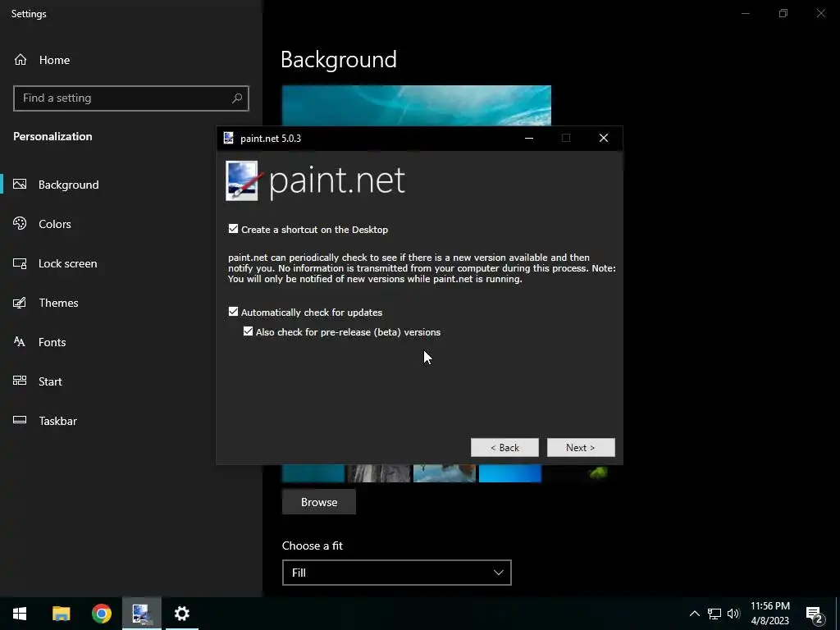840x630 pixels.
Task: Click paint.net title bar icon
Action: click(x=229, y=138)
